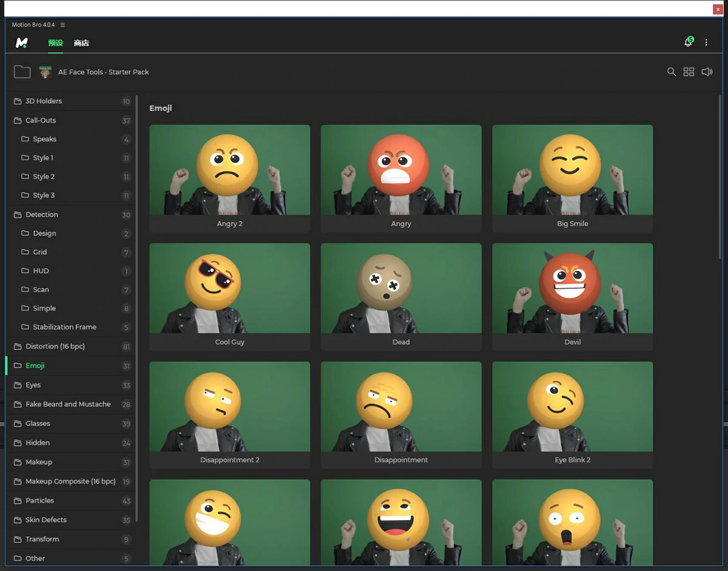Screen dimensions: 728x571
Task: Select the Disappointment 2 emoji preset
Action: [230, 415]
